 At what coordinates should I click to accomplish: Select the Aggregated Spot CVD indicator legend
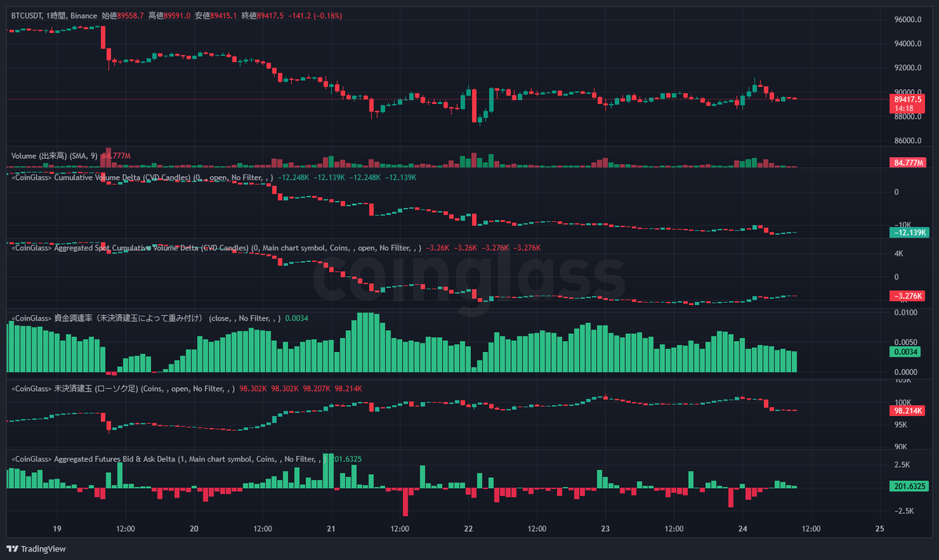click(x=133, y=248)
